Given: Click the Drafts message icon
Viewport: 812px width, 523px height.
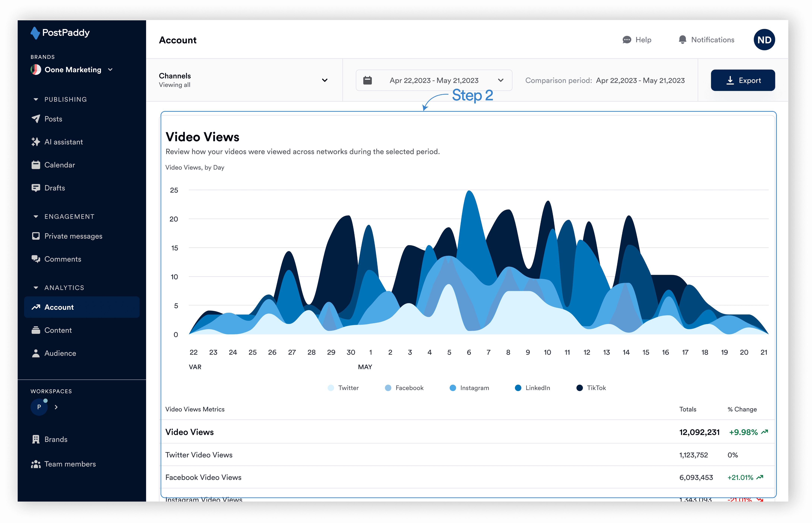Looking at the screenshot, I should 36,188.
